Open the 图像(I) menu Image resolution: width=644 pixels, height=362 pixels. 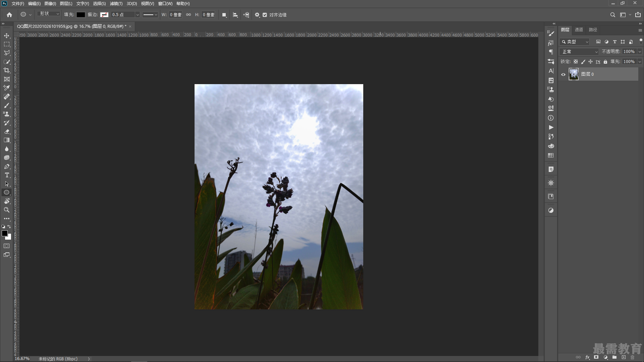click(50, 4)
